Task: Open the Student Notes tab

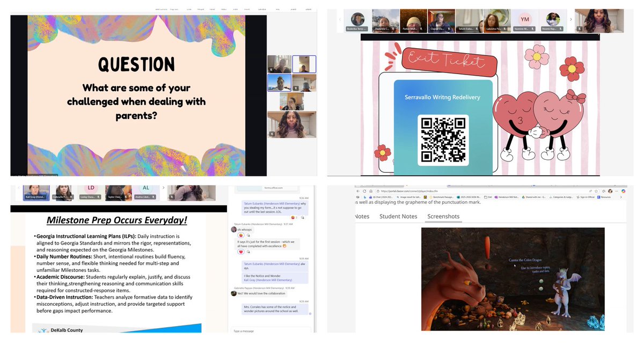Action: pyautogui.click(x=398, y=216)
